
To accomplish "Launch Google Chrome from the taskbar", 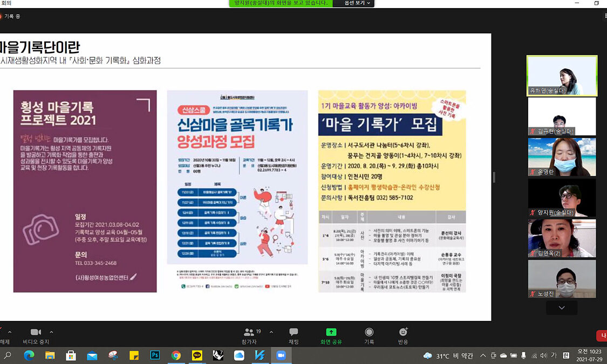I will (x=176, y=355).
